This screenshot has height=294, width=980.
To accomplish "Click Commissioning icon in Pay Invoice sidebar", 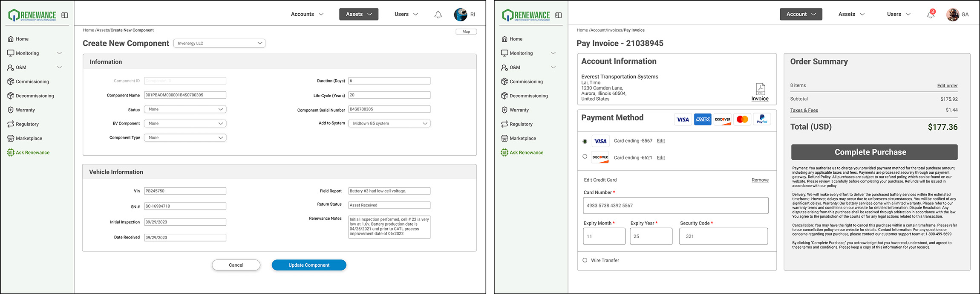I will coord(504,82).
